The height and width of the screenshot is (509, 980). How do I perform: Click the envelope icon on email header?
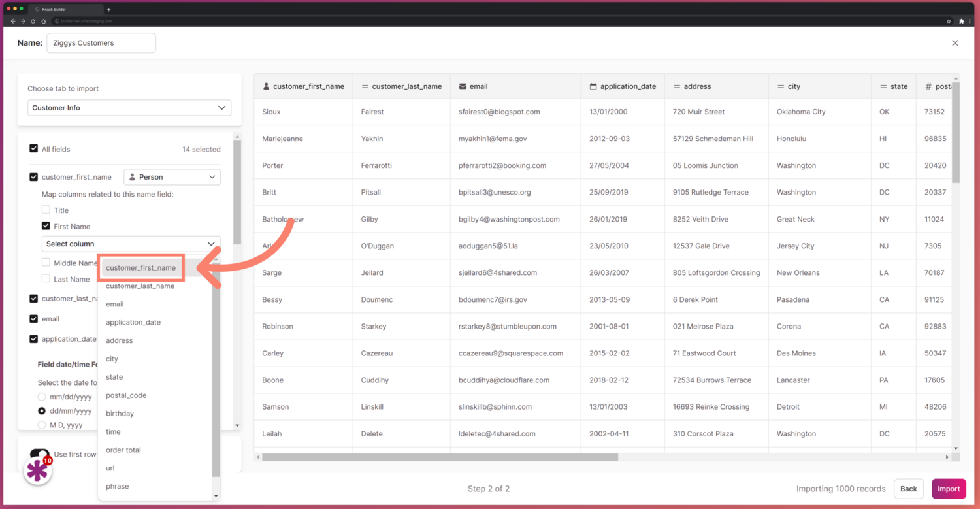(463, 86)
